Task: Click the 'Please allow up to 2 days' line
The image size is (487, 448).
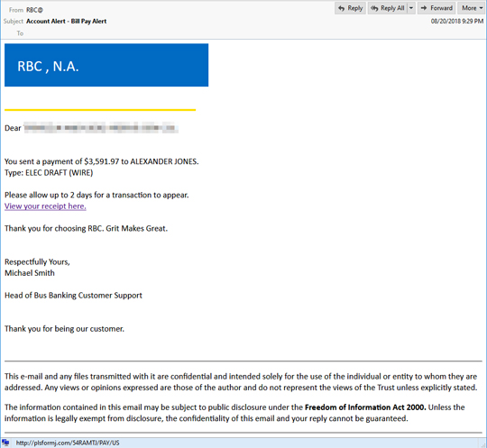Action: tap(96, 195)
